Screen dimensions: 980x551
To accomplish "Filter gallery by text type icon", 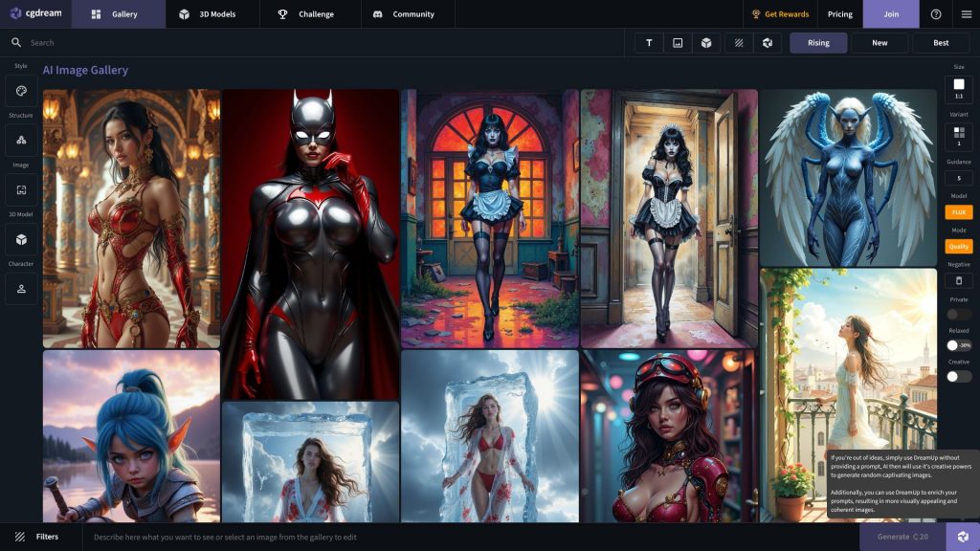I will pyautogui.click(x=649, y=43).
